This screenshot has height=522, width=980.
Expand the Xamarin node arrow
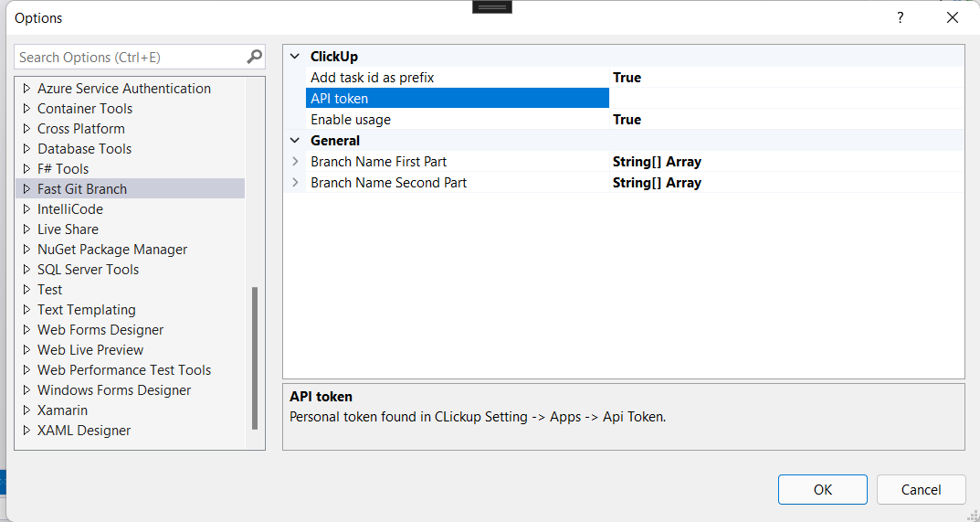26,410
